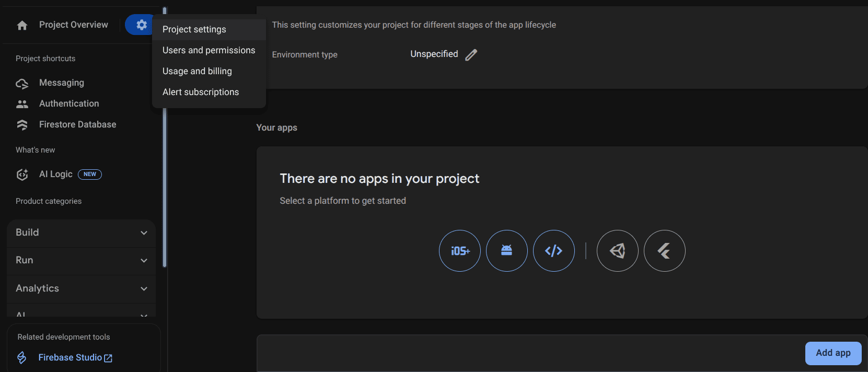Image resolution: width=868 pixels, height=372 pixels.
Task: Pick the Unity platform icon
Action: (618, 251)
